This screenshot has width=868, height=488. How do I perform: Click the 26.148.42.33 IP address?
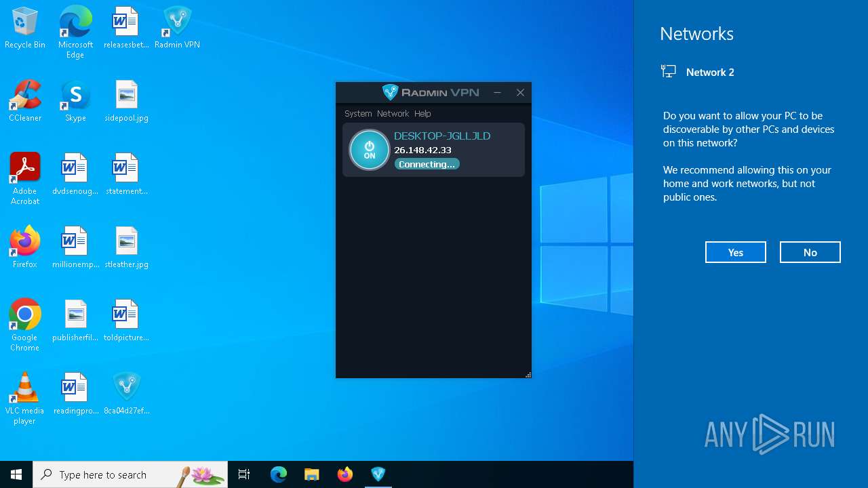click(422, 150)
